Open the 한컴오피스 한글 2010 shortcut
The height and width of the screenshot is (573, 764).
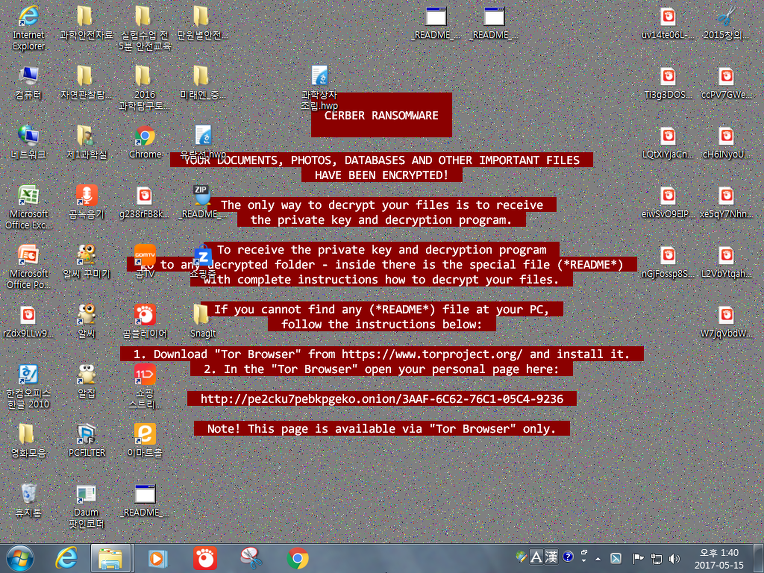pyautogui.click(x=28, y=386)
